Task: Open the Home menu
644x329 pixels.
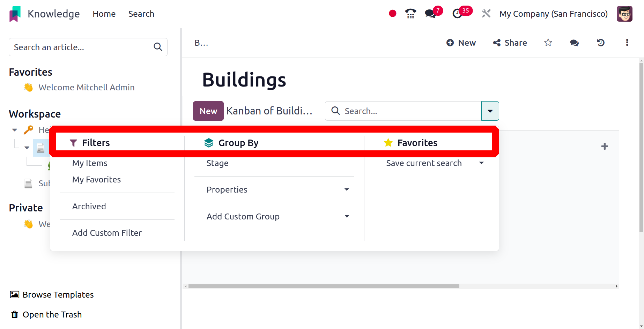Action: pyautogui.click(x=104, y=14)
